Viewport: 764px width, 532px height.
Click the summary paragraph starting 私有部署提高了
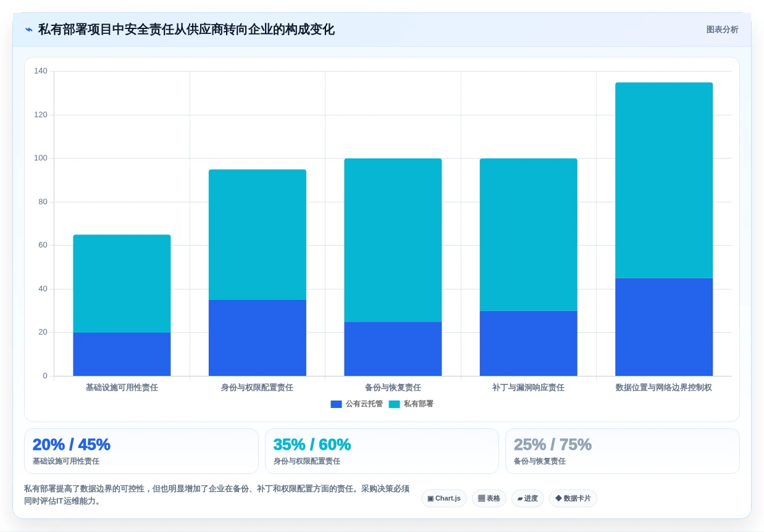pos(217,494)
